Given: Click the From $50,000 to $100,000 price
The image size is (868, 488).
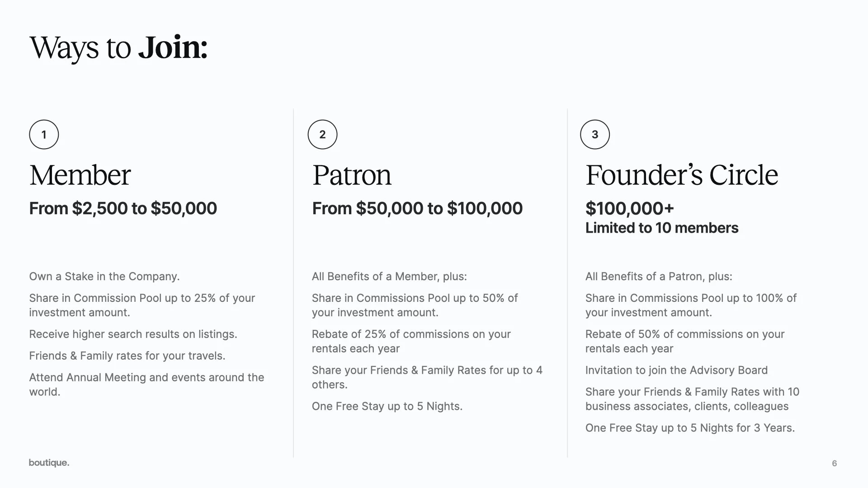Looking at the screenshot, I should [417, 208].
